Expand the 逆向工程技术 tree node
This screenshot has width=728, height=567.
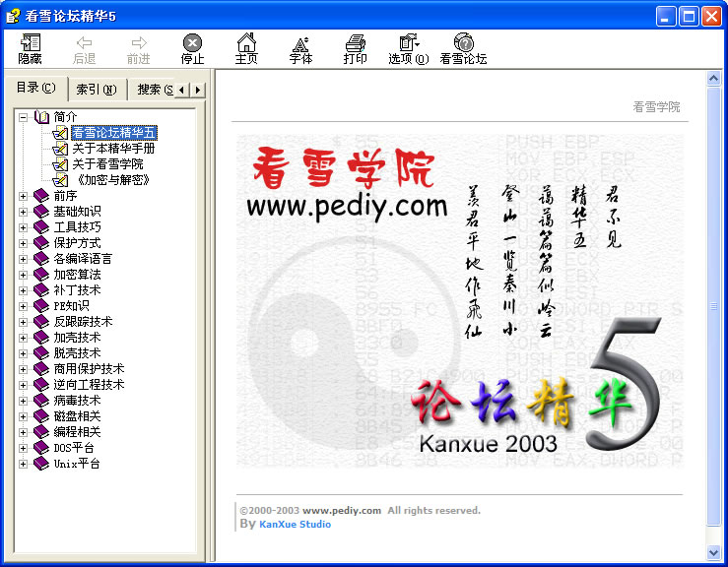point(23,386)
